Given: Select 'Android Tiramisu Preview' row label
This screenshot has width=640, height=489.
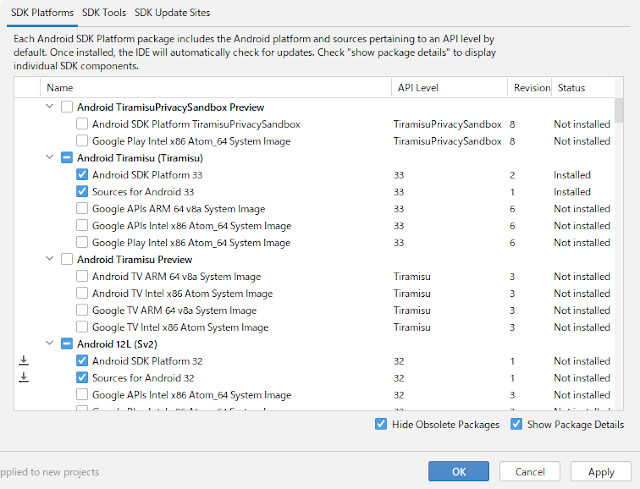Looking at the screenshot, I should [135, 259].
